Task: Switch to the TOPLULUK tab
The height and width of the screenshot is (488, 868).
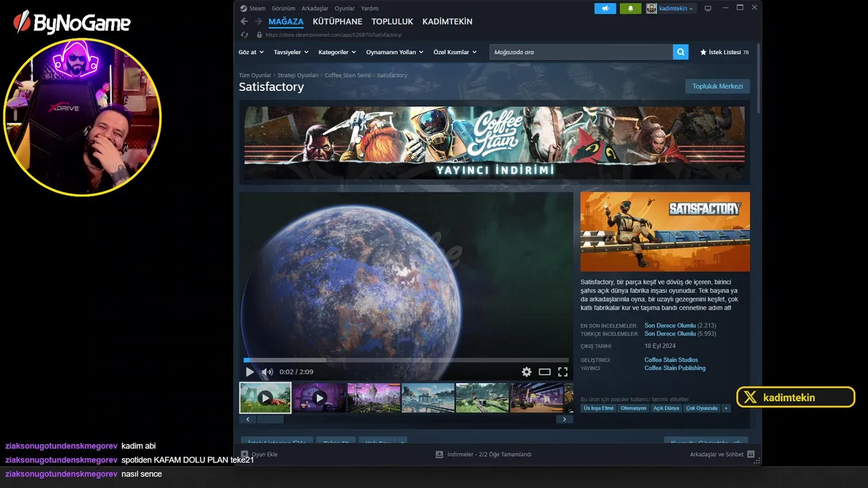Action: tap(393, 22)
